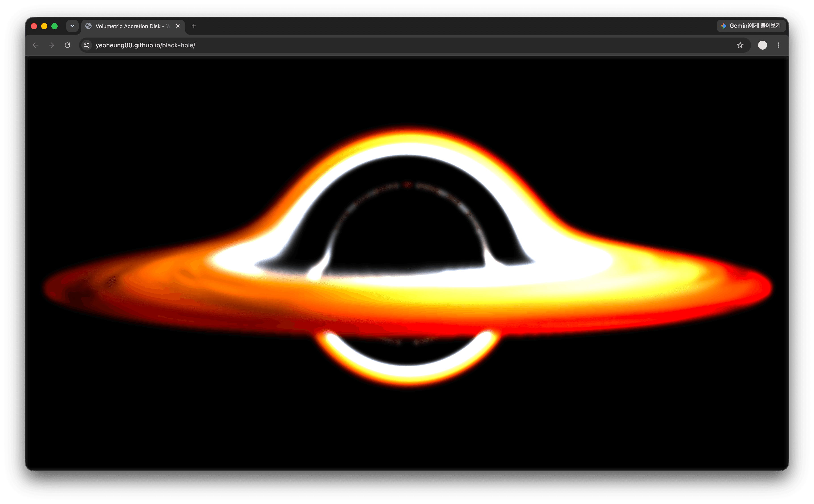Click the green fullscreen window button
Image resolution: width=814 pixels, height=504 pixels.
pos(55,26)
